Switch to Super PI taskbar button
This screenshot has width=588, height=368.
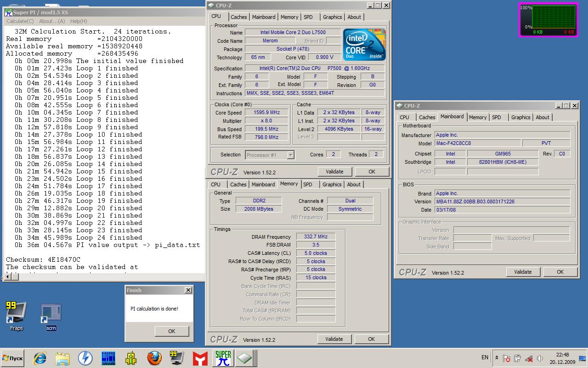tap(223, 358)
